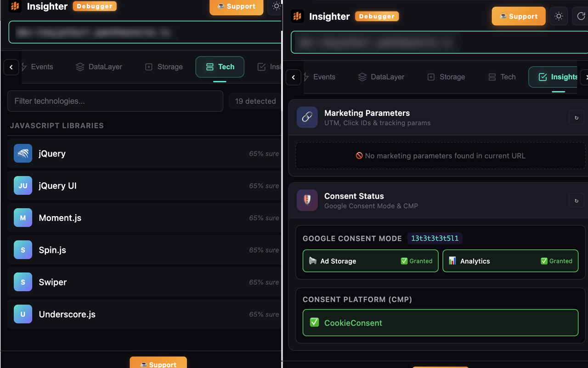Refresh the Consent Status card
The height and width of the screenshot is (368, 588).
tap(577, 201)
